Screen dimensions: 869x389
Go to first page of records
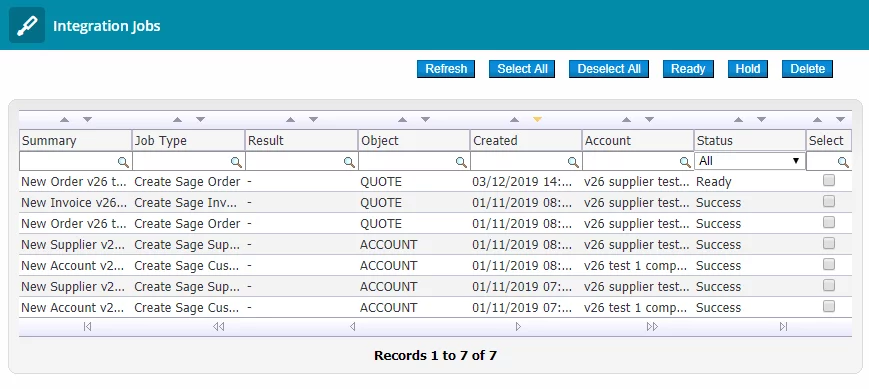point(87,327)
